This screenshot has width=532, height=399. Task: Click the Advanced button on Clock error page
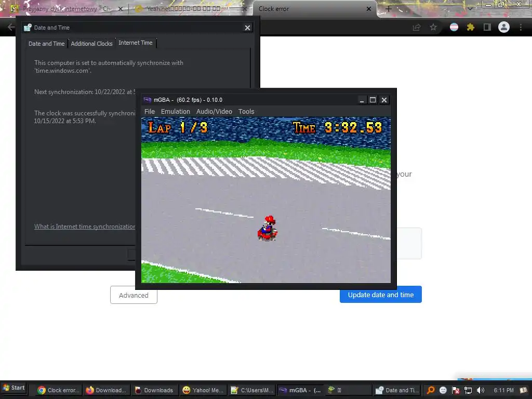(x=134, y=295)
